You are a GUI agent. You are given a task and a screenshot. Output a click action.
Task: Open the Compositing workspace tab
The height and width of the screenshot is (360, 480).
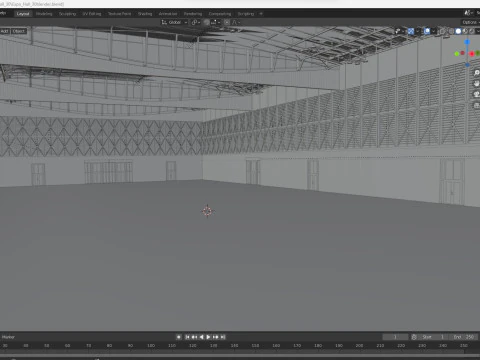(x=220, y=14)
